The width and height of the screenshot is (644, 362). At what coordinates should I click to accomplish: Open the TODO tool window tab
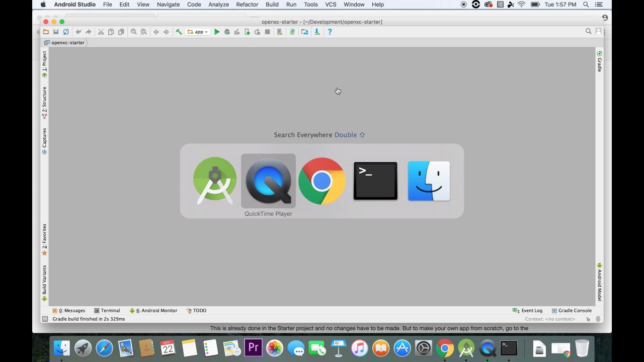(196, 311)
